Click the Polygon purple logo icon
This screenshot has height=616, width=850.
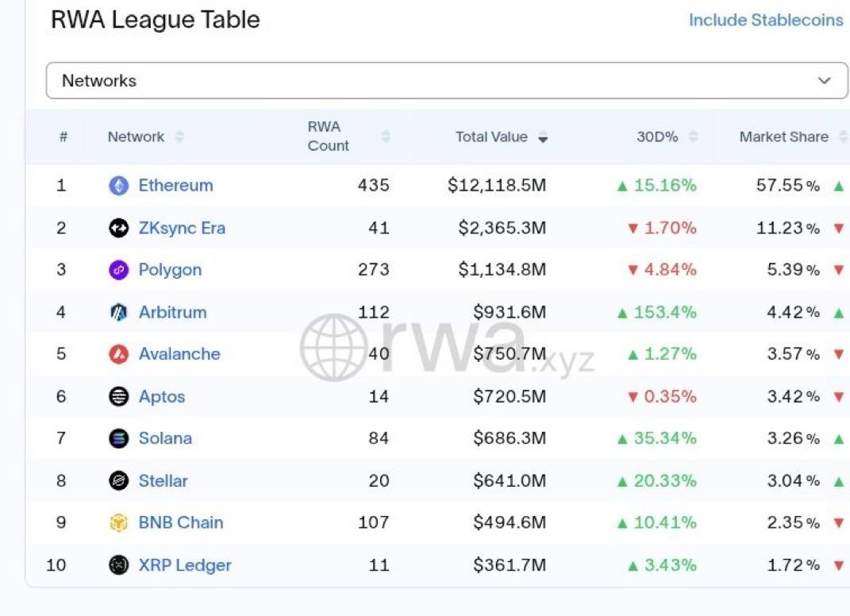coord(118,270)
